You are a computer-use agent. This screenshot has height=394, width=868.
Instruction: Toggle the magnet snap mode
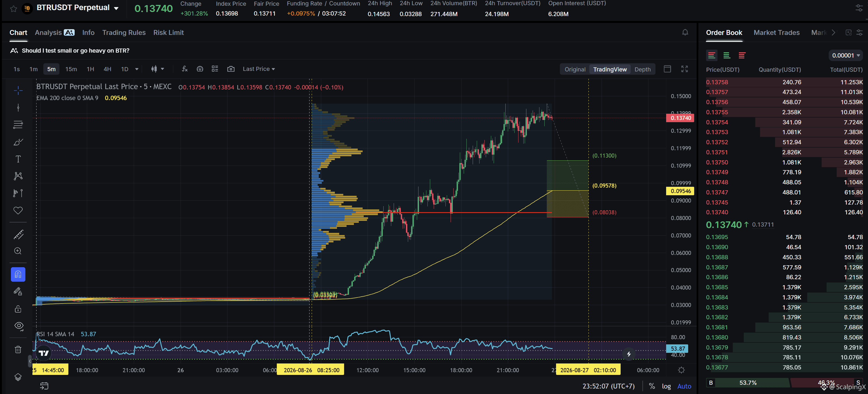coord(18,275)
